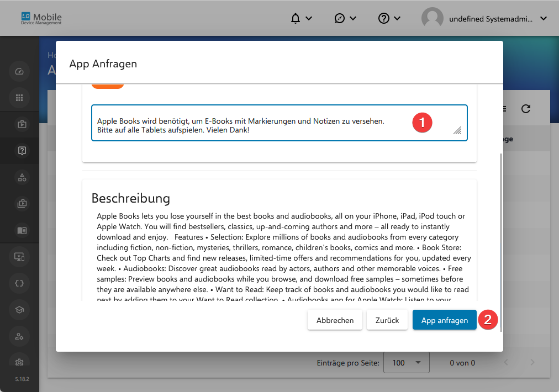Click the Zurück button
Viewport: 559px width, 392px height.
coord(387,320)
